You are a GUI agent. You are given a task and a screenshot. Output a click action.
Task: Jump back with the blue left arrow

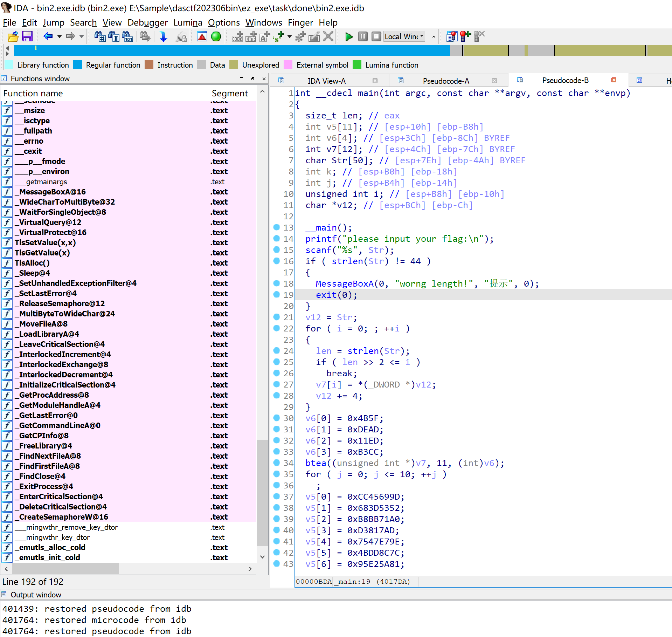48,36
